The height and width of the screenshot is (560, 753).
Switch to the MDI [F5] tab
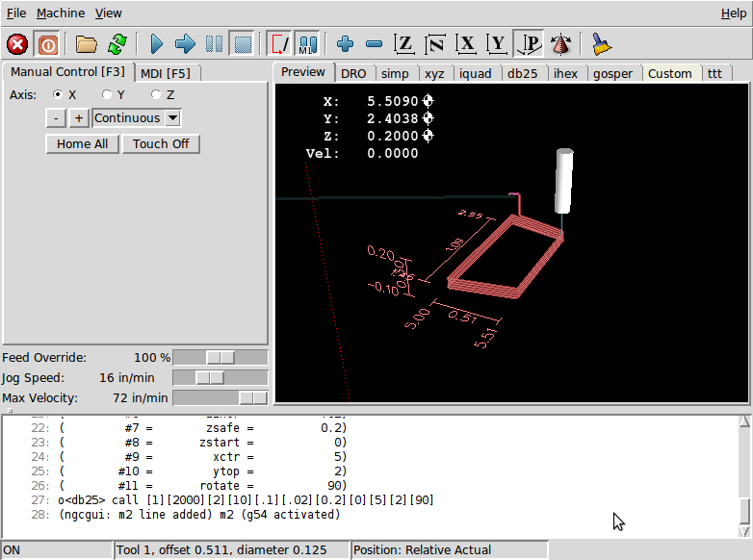click(167, 73)
